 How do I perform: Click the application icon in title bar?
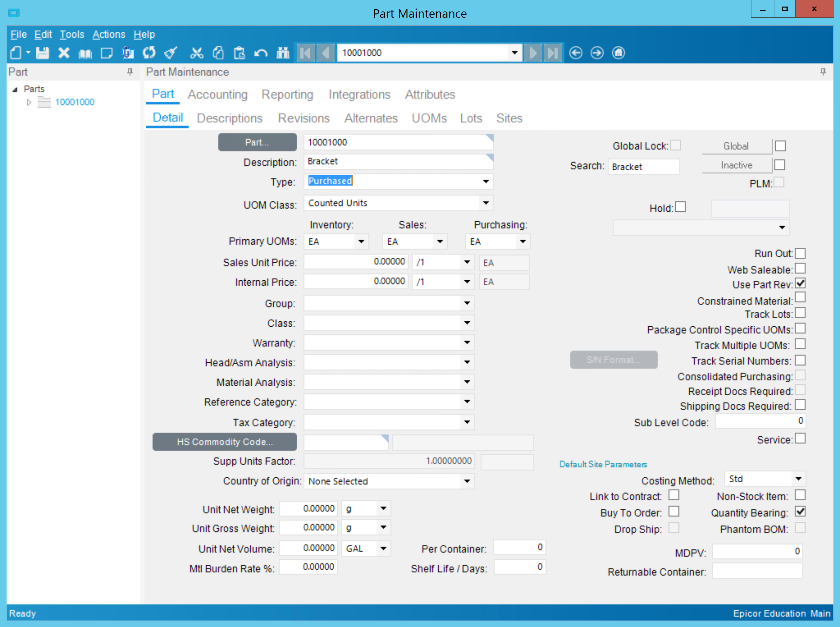[x=14, y=13]
